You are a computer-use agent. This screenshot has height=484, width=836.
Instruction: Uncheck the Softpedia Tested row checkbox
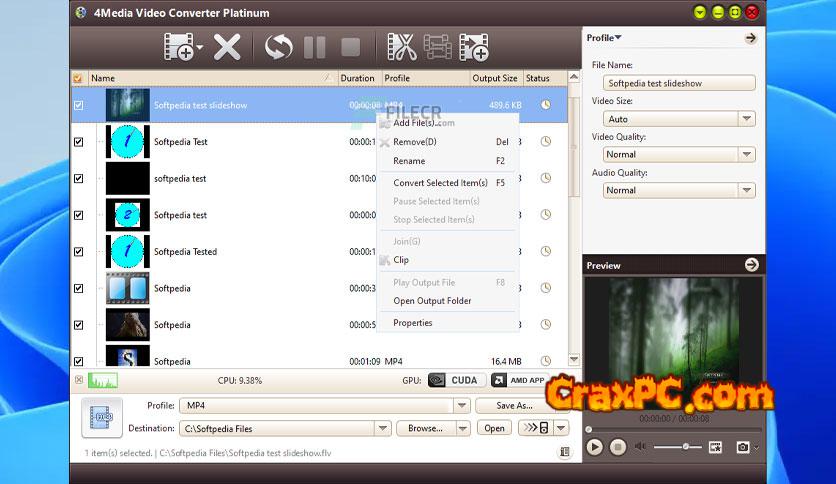(x=78, y=252)
